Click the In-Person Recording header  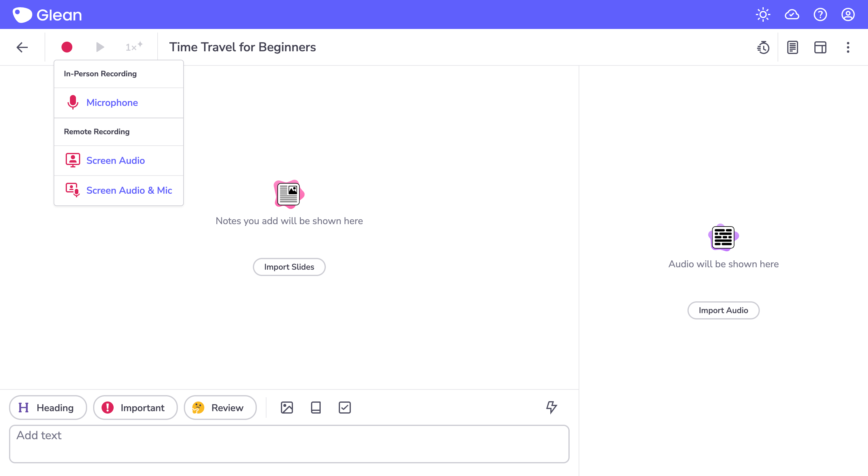[100, 74]
